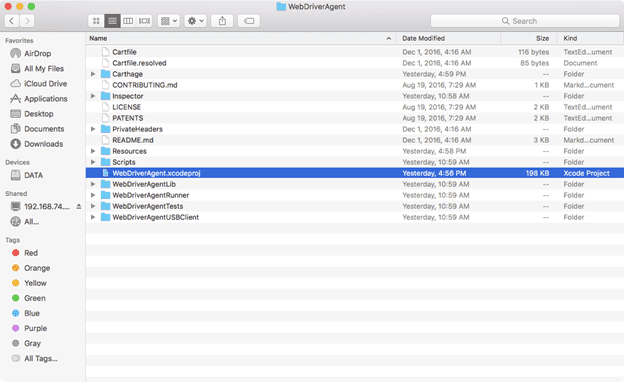Expand the Carthage folder triangle

click(x=93, y=74)
